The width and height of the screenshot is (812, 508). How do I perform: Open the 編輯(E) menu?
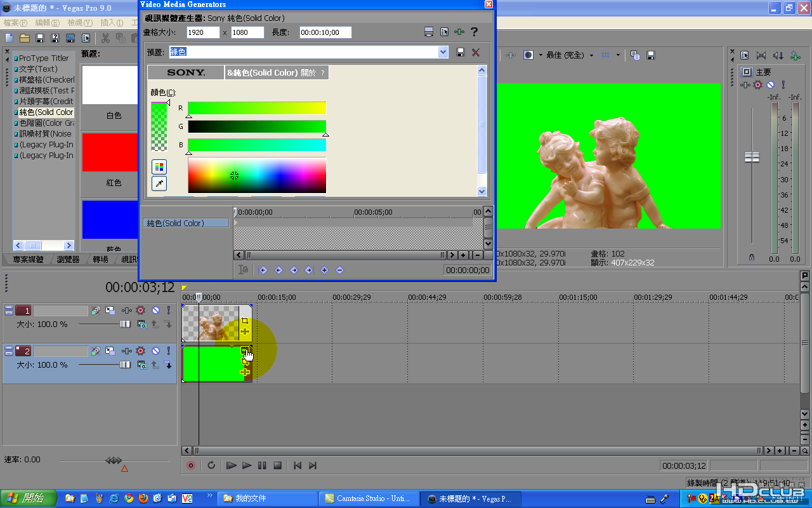click(x=47, y=23)
